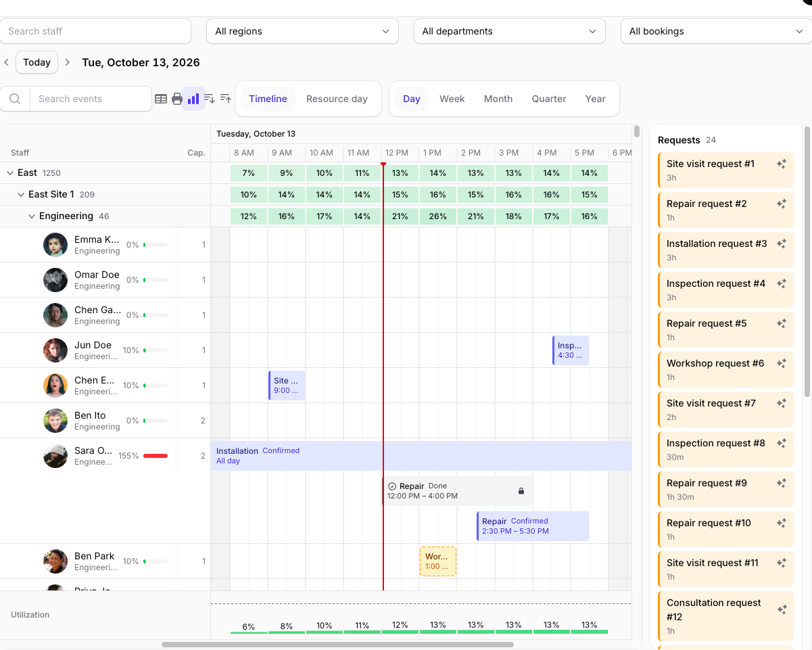The image size is (812, 650).
Task: Click the Requests panel vertical scrollbar
Action: pos(807,261)
